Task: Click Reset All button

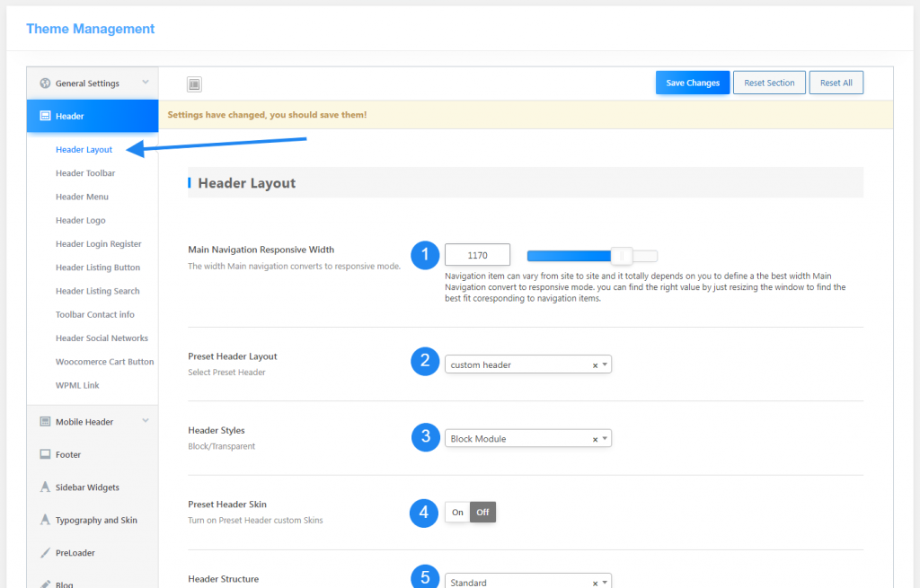Action: (836, 83)
